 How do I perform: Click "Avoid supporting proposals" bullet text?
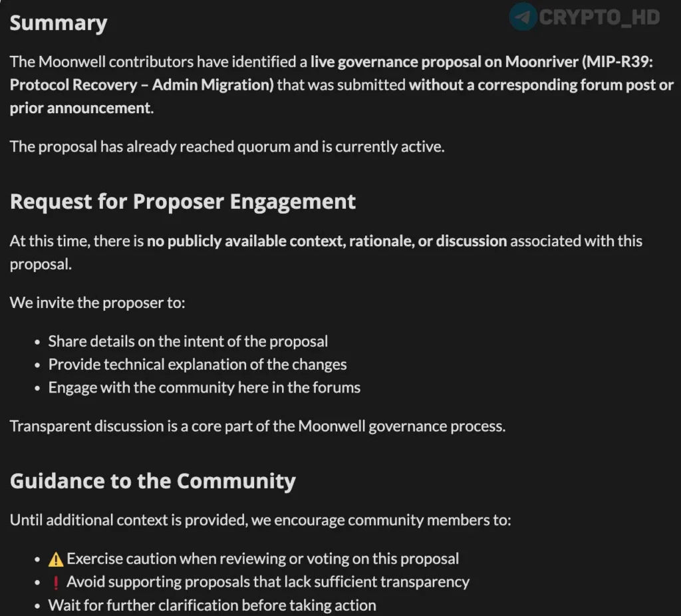268,582
